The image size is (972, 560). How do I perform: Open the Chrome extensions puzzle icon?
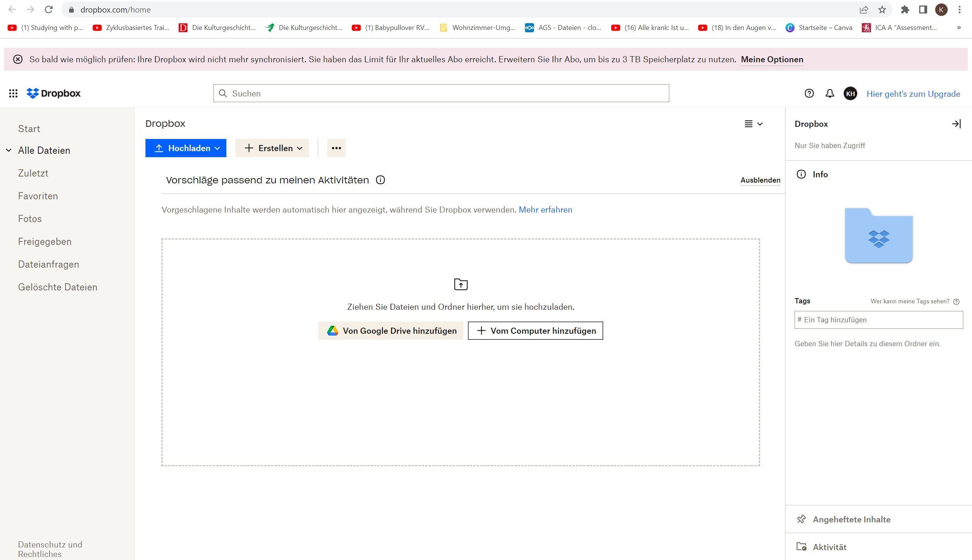[905, 9]
